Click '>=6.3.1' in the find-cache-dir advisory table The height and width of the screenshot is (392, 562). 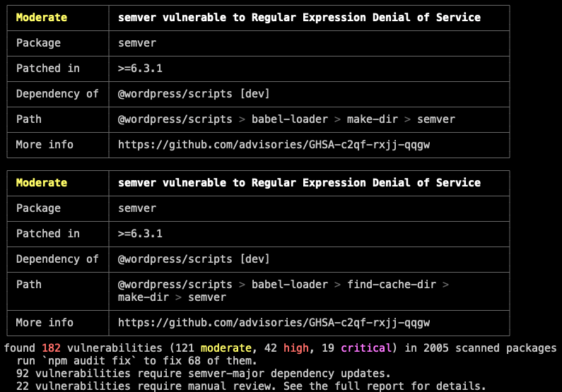coord(140,234)
